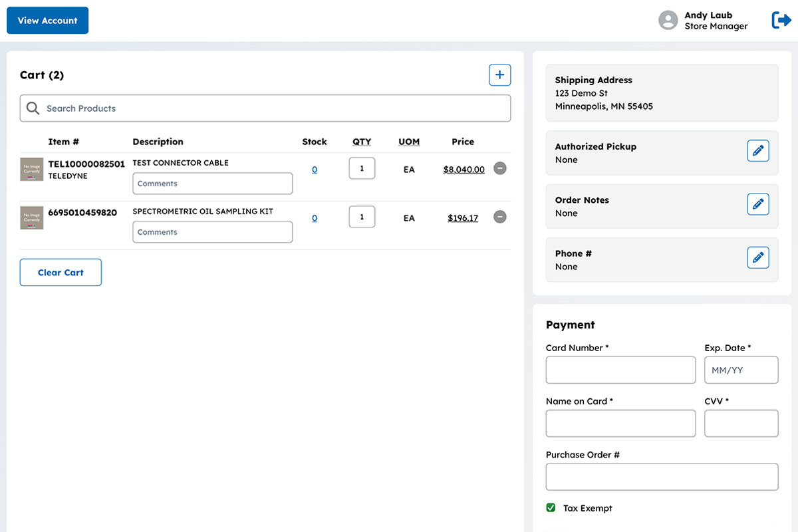Click the $8,040.00 price link
798x532 pixels.
coord(464,170)
